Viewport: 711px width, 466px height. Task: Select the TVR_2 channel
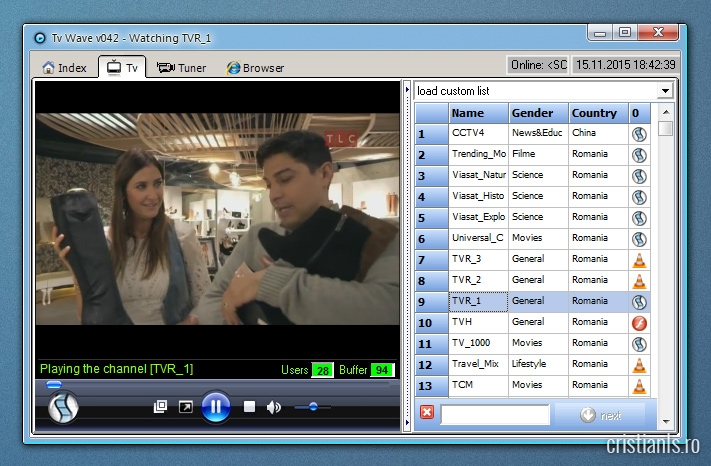(x=478, y=280)
